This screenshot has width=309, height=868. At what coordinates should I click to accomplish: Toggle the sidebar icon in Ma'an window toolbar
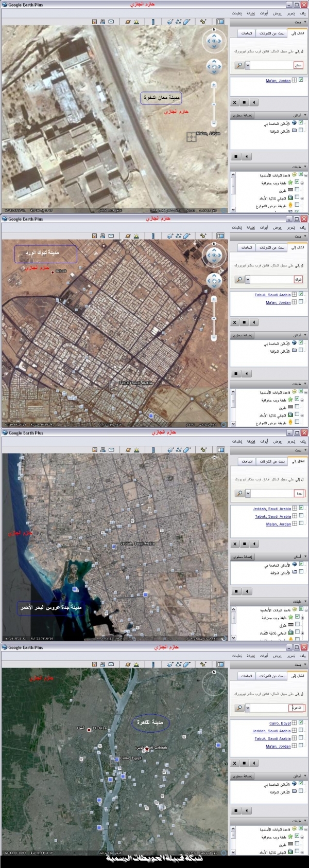(x=220, y=22)
